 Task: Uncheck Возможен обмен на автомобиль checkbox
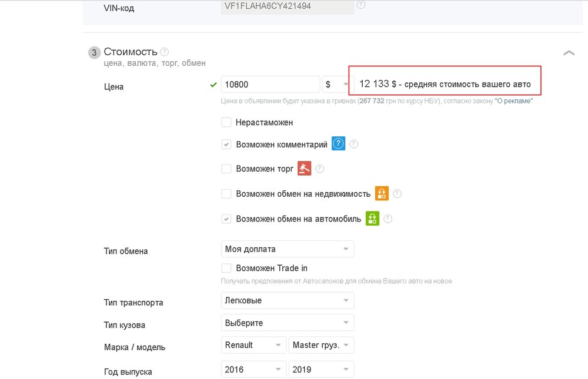tap(226, 219)
